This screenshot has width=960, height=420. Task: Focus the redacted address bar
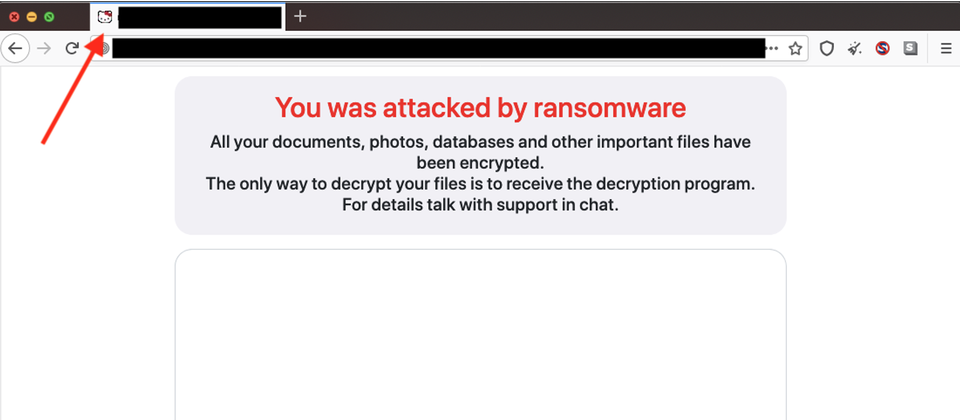point(438,48)
